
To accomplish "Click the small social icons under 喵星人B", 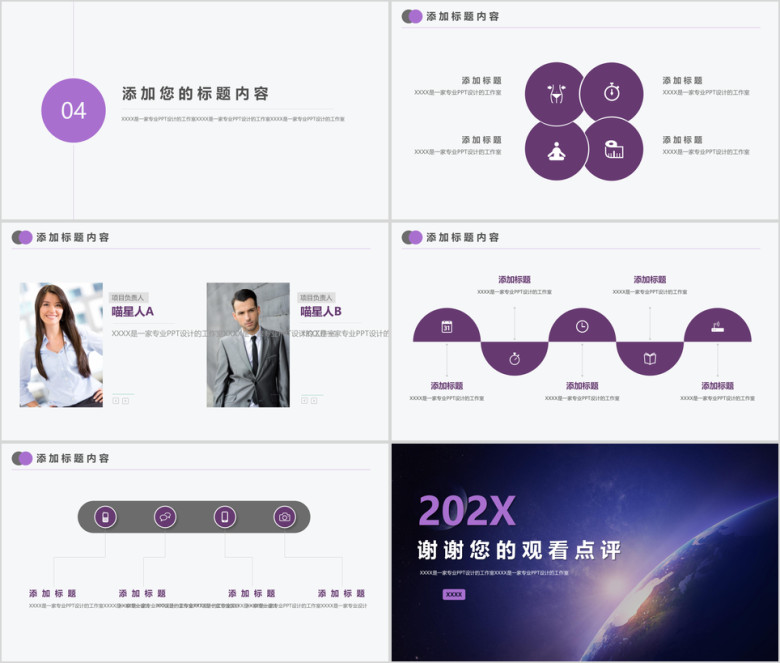I will tap(309, 400).
